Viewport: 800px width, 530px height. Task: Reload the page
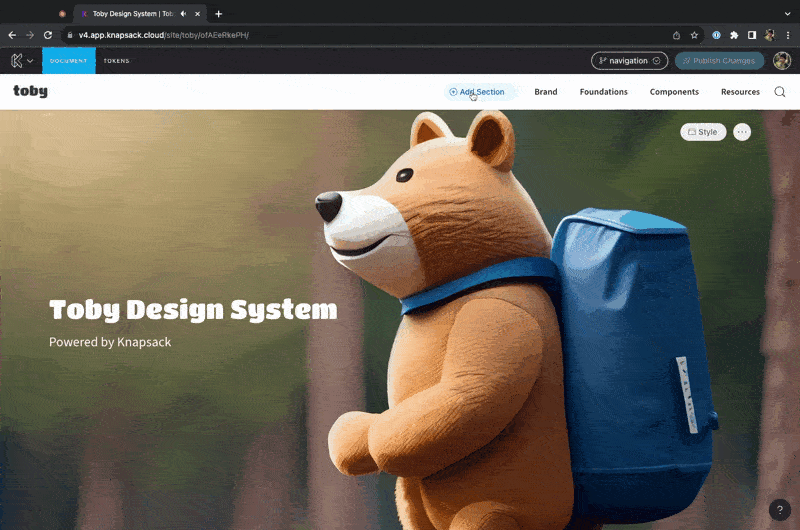pos(47,35)
